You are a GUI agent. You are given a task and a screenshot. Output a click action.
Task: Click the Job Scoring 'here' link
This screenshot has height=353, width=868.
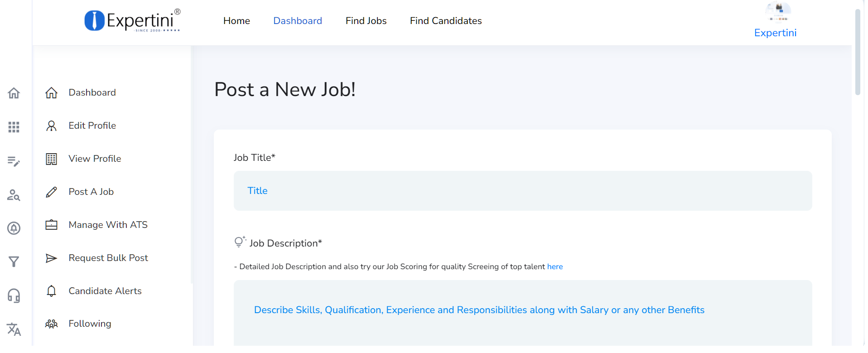(555, 266)
